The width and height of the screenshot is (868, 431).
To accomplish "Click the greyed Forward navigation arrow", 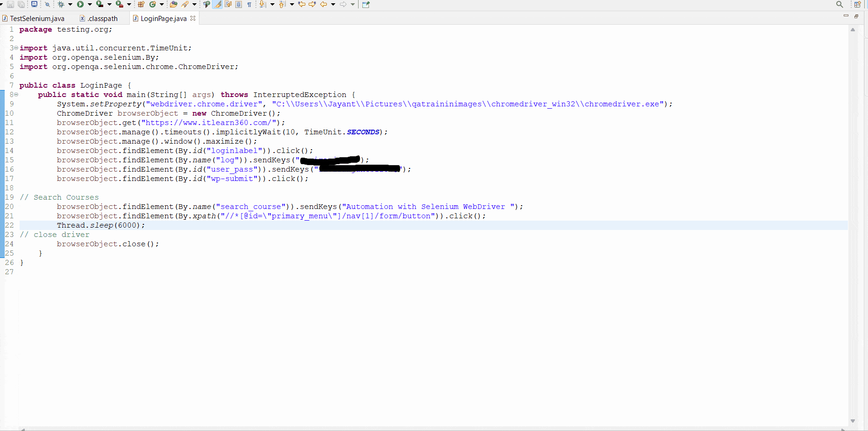I will [343, 4].
